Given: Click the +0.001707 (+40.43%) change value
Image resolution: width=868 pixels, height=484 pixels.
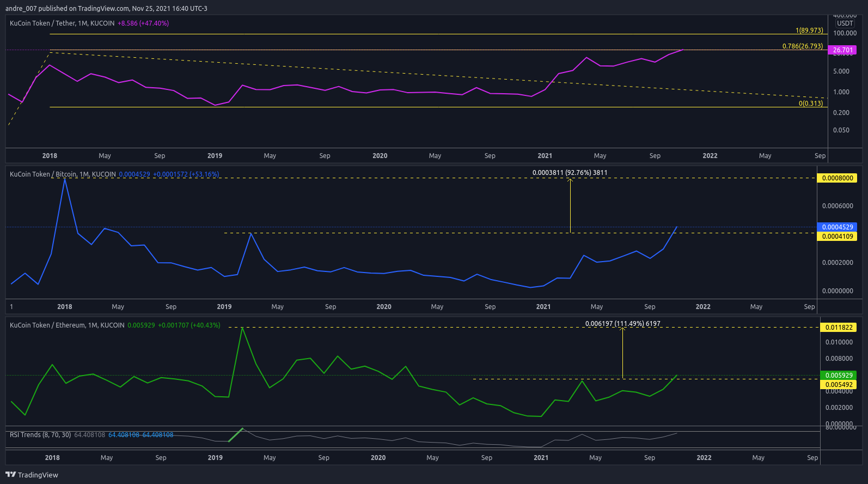Looking at the screenshot, I should [190, 325].
